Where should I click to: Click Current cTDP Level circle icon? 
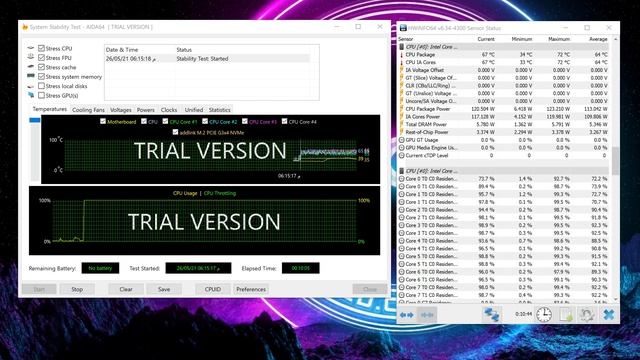tap(402, 156)
